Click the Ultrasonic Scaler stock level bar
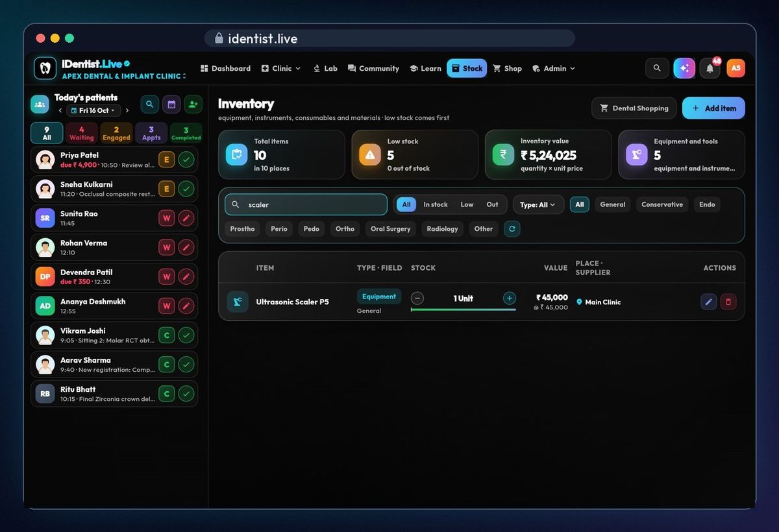This screenshot has width=779, height=532. 464,310
